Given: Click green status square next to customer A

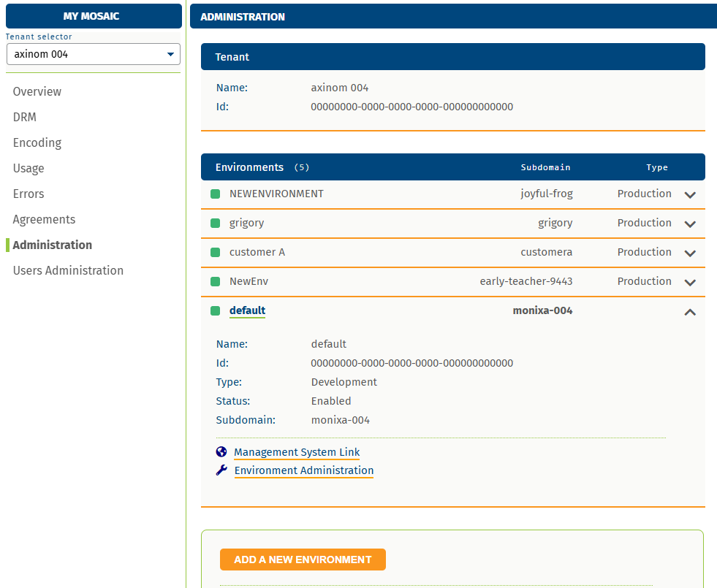Looking at the screenshot, I should 215,253.
